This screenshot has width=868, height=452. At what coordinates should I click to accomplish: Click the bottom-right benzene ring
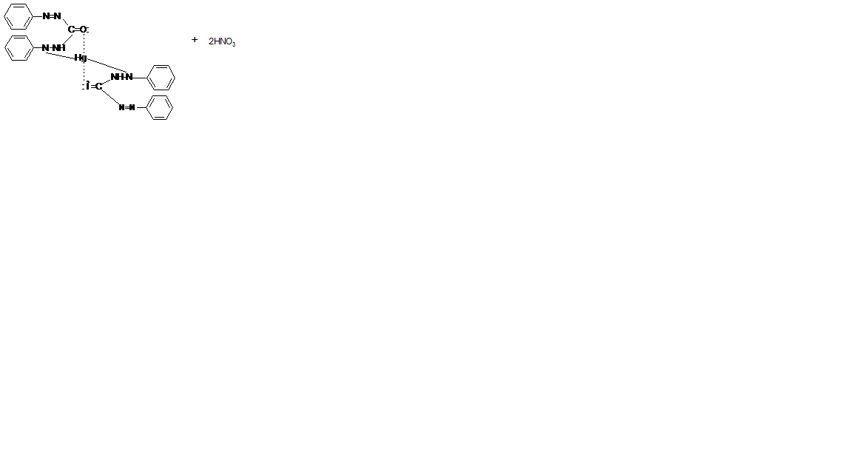click(x=159, y=107)
